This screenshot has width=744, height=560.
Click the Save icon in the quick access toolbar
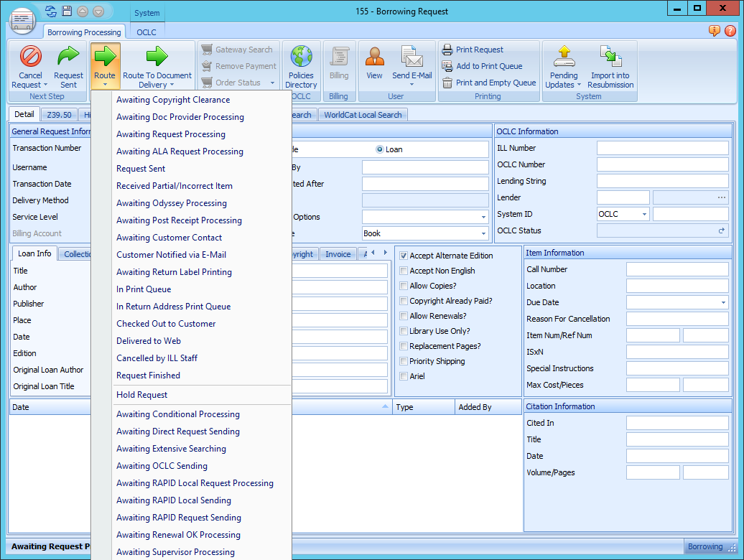(x=67, y=11)
